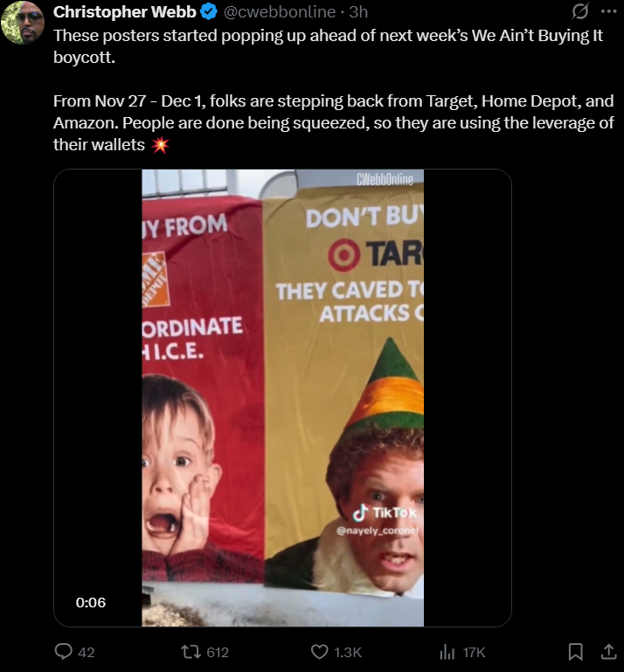Click the 612 reposts count

pyautogui.click(x=218, y=652)
